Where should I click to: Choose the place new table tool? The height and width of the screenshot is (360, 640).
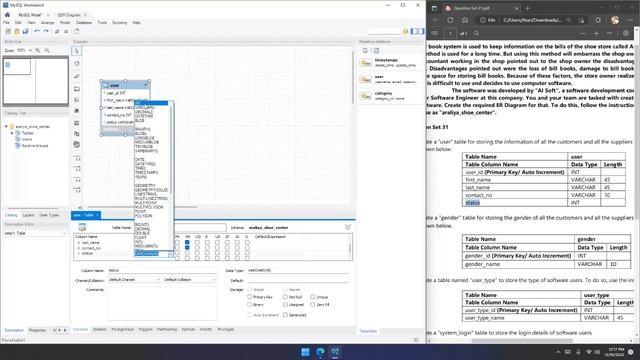[77, 123]
